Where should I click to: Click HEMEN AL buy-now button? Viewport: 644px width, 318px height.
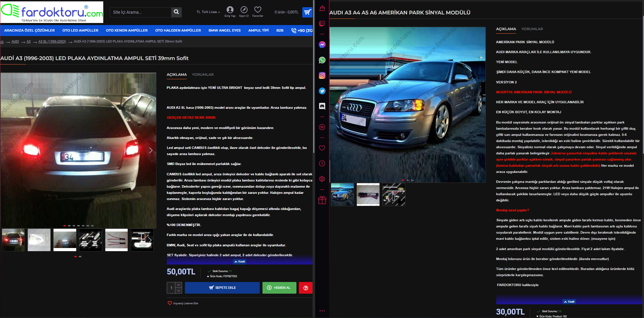pyautogui.click(x=279, y=288)
